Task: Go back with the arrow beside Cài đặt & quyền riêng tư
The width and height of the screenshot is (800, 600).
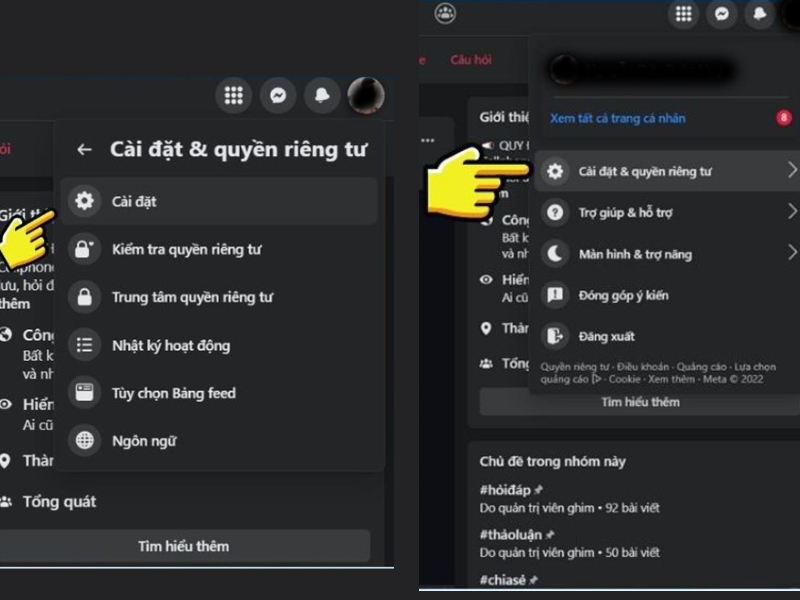Action: [84, 149]
